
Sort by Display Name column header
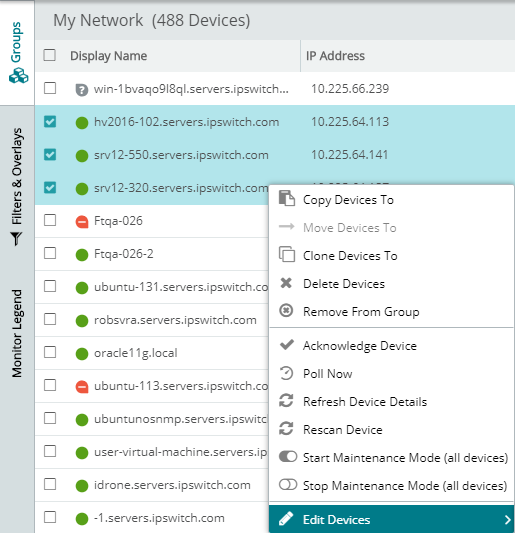point(108,56)
